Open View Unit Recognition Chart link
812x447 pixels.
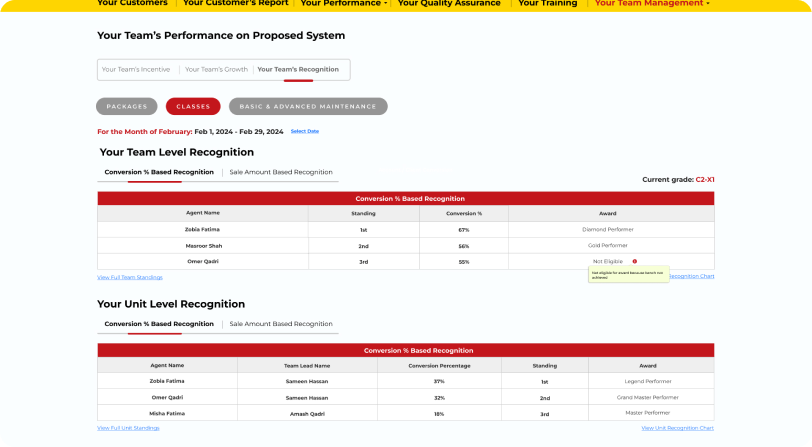677,428
